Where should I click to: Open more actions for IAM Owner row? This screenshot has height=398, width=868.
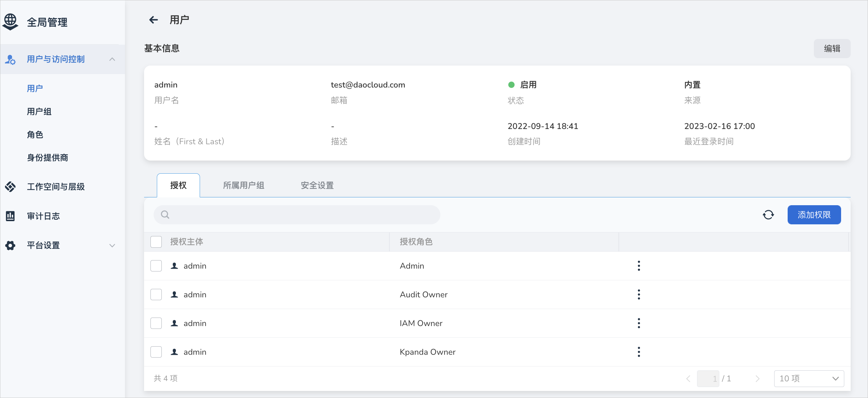pos(639,323)
